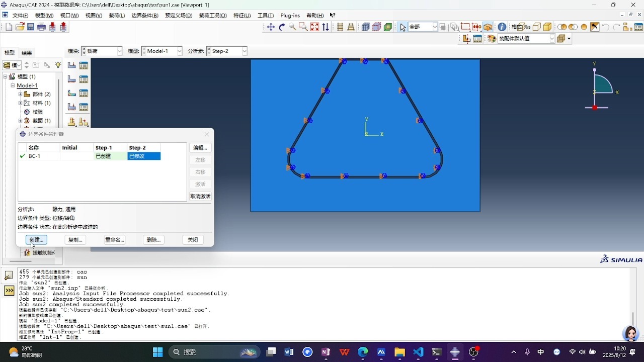The width and height of the screenshot is (644, 362).
Task: Open the Boundary Condition Manager icon
Action: point(84,79)
